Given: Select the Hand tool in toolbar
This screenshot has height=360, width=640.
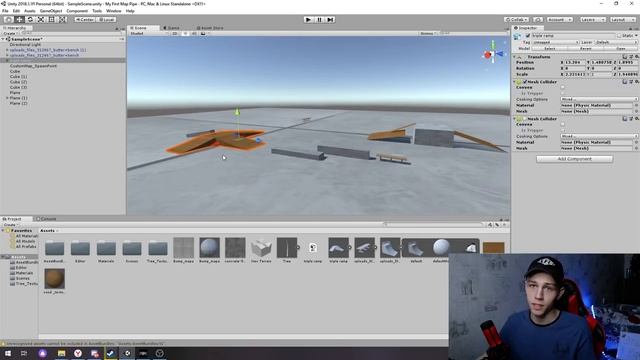Looking at the screenshot, I should (x=8, y=20).
